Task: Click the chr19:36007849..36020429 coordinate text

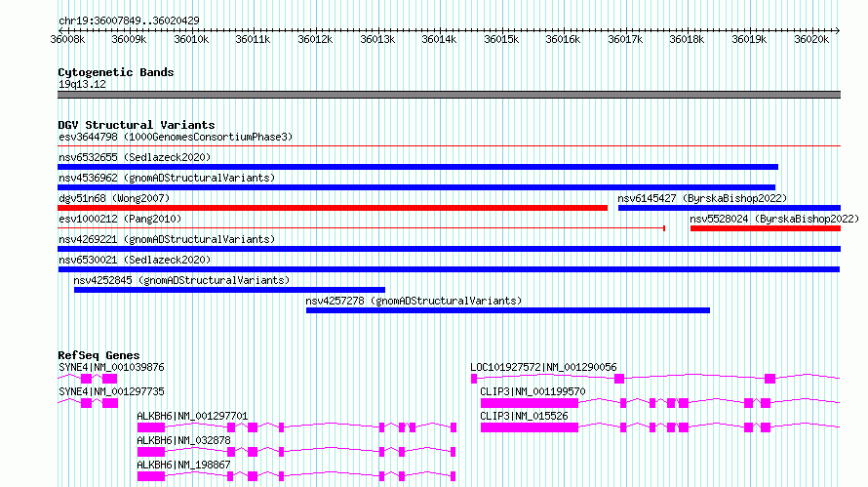Action: (x=129, y=20)
